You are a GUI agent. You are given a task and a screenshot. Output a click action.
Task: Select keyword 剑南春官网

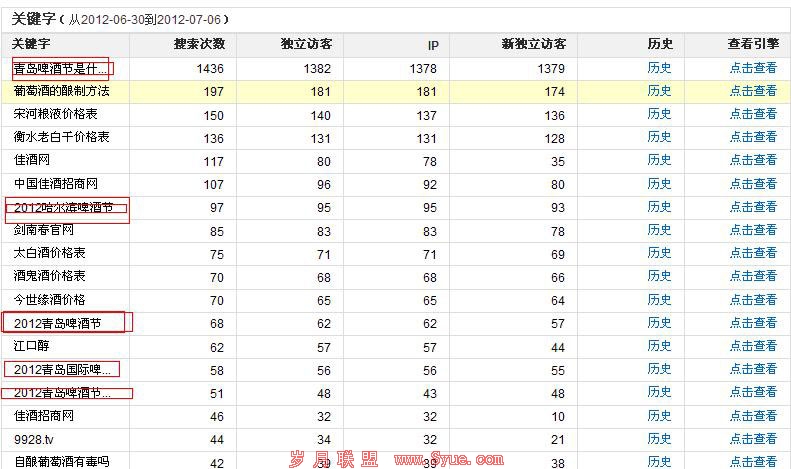coord(44,230)
